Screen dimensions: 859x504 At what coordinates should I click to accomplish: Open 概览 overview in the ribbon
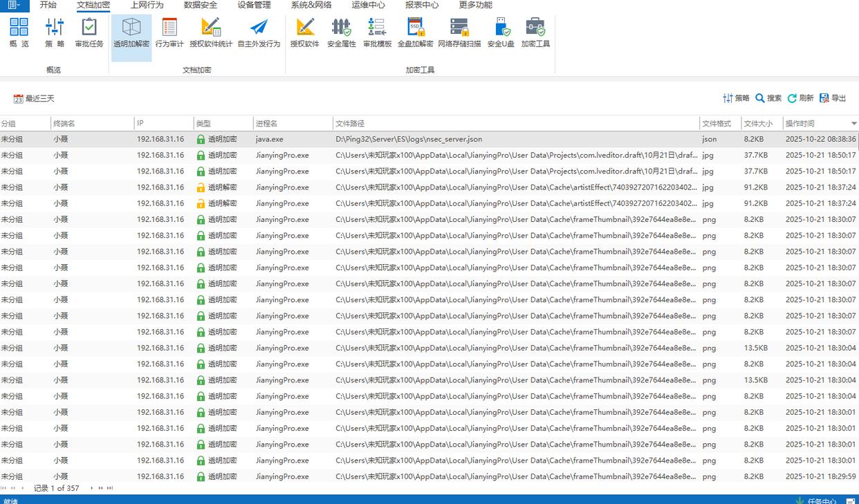coord(19,32)
